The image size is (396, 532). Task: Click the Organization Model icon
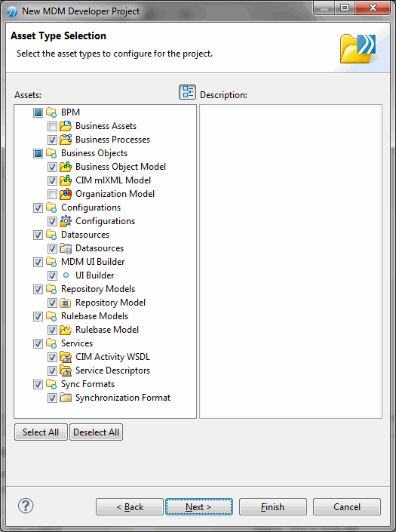(x=66, y=194)
